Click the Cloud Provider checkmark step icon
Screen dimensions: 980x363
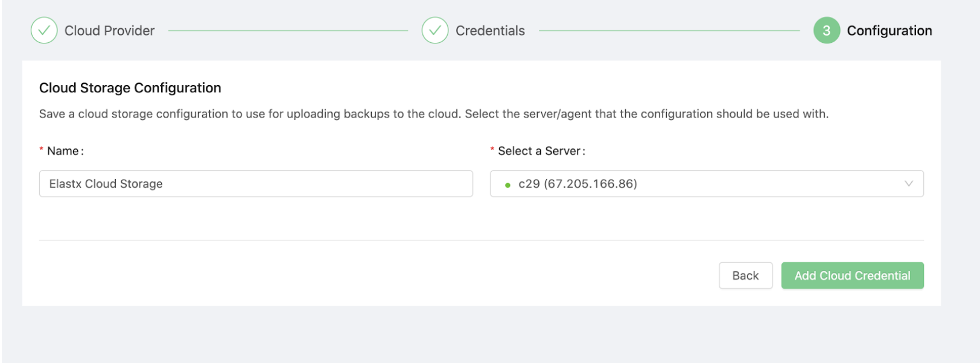44,30
